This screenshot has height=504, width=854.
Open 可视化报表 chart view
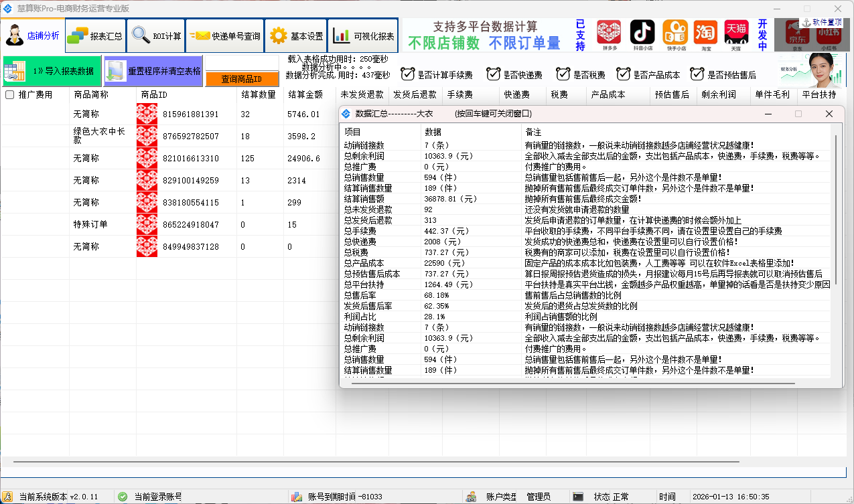pos(363,36)
